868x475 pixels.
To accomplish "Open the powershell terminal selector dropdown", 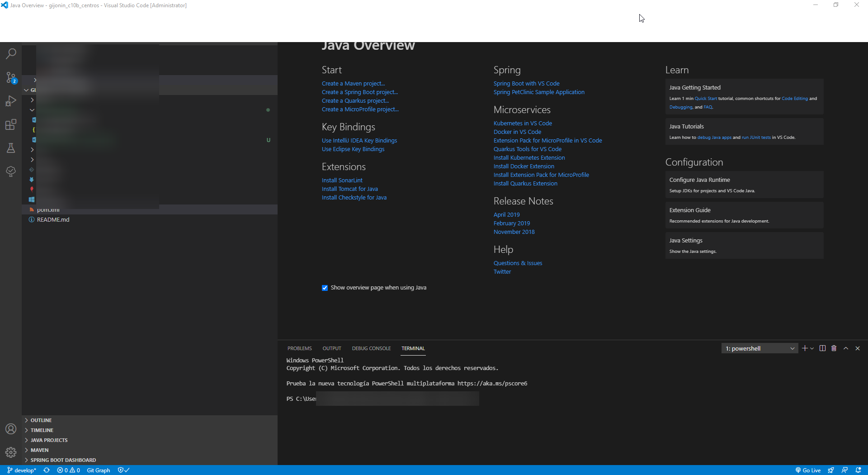I will click(x=759, y=348).
